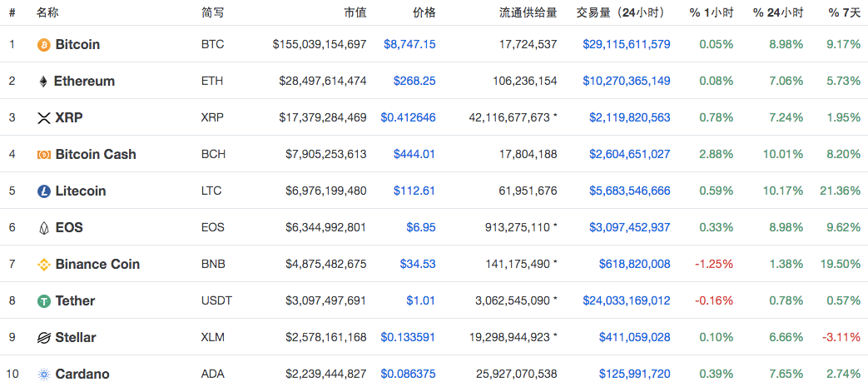This screenshot has width=868, height=387.
Task: Click Stellar price $0.133591
Action: [x=408, y=337]
